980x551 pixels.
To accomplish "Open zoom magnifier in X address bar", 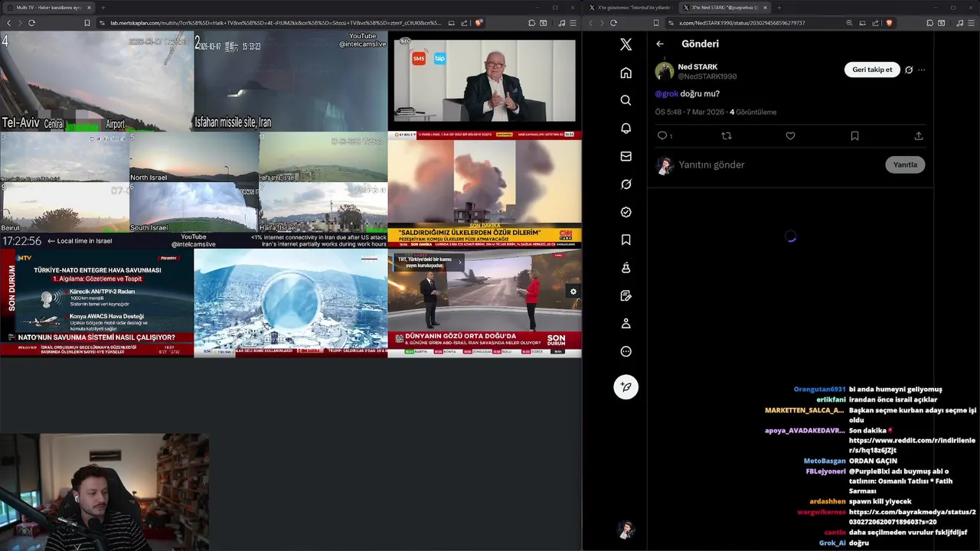I will click(849, 23).
